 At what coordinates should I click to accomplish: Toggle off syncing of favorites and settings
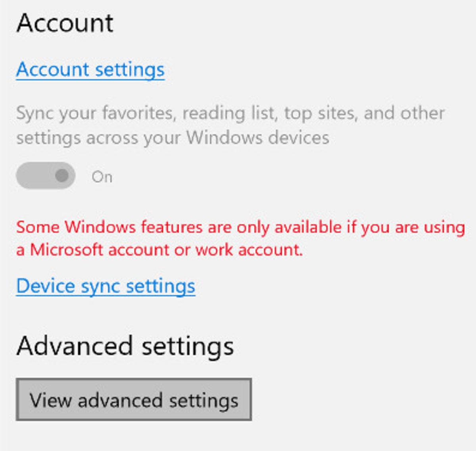pyautogui.click(x=45, y=175)
